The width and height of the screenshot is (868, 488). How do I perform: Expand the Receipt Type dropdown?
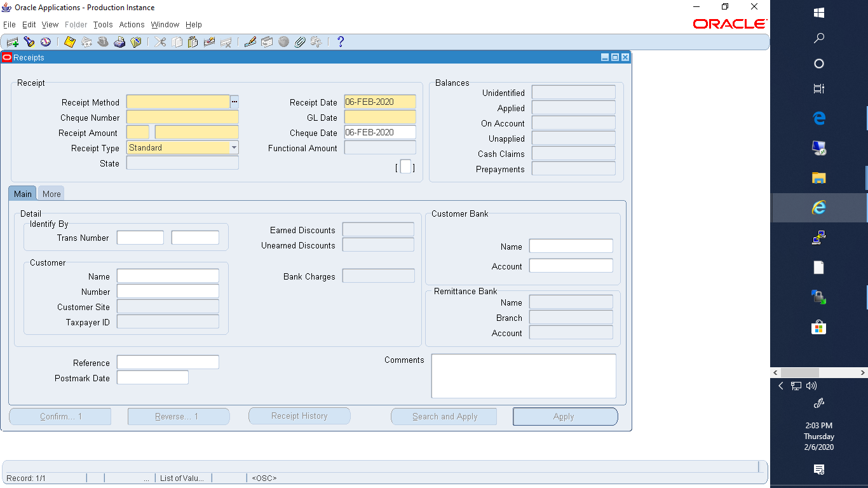point(234,147)
